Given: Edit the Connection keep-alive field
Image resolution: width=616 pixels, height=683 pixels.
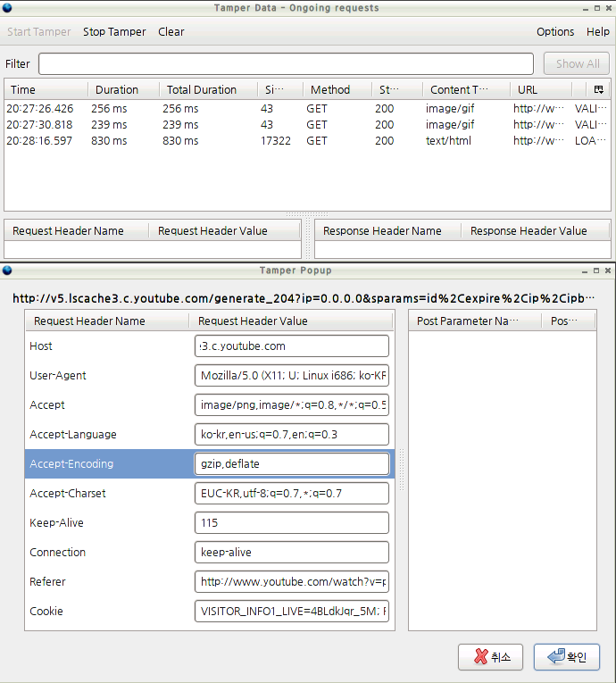Looking at the screenshot, I should (292, 553).
